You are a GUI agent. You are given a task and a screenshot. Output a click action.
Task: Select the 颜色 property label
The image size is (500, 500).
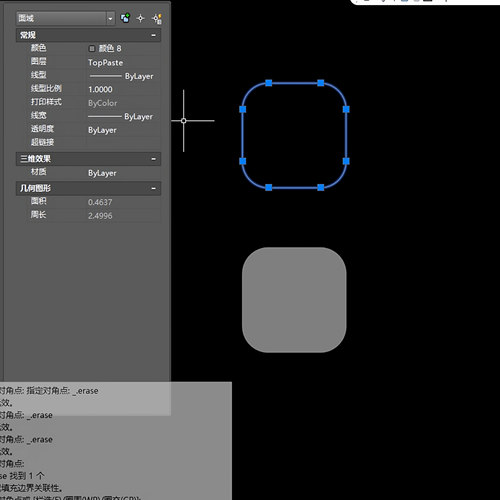point(38,48)
